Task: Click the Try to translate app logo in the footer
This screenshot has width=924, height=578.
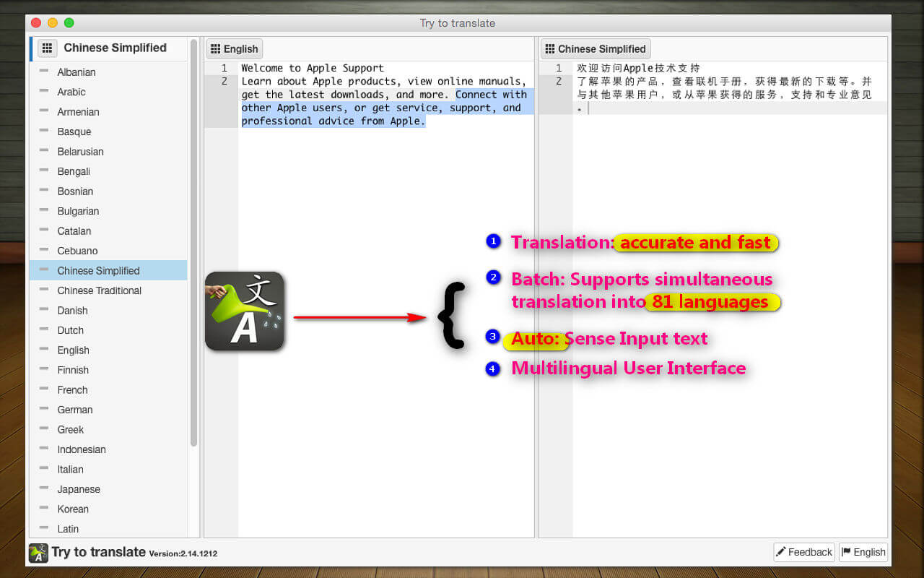Action: 38,553
